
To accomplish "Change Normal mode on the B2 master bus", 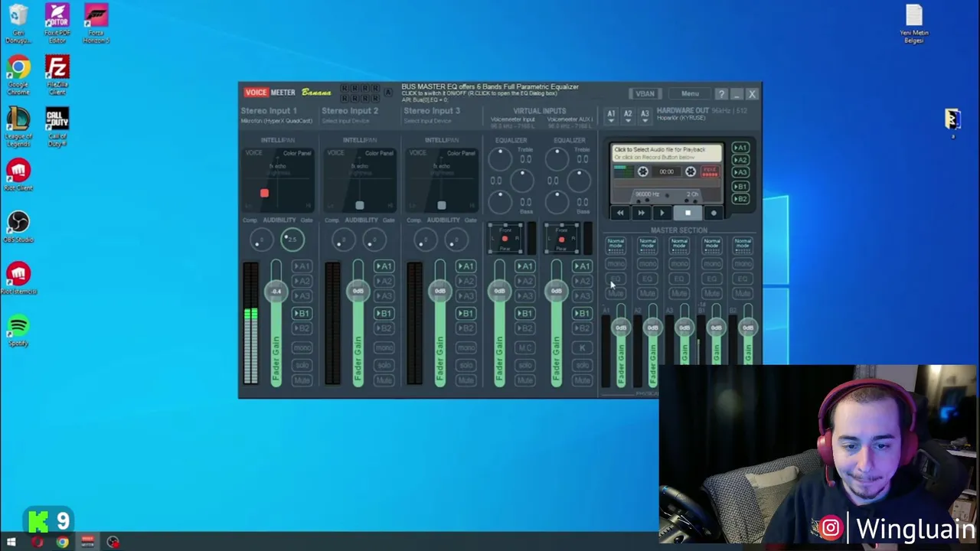I will (743, 245).
